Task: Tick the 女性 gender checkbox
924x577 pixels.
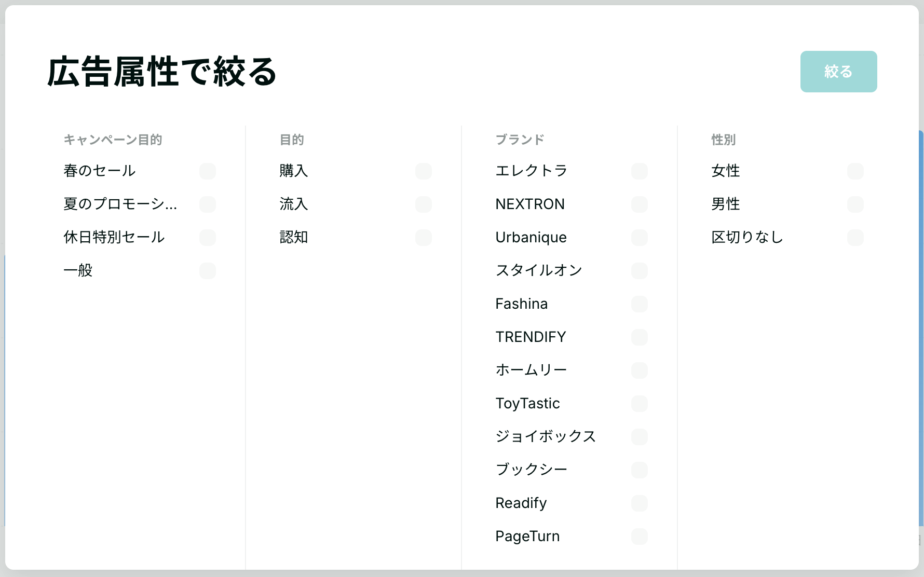Action: 855,171
